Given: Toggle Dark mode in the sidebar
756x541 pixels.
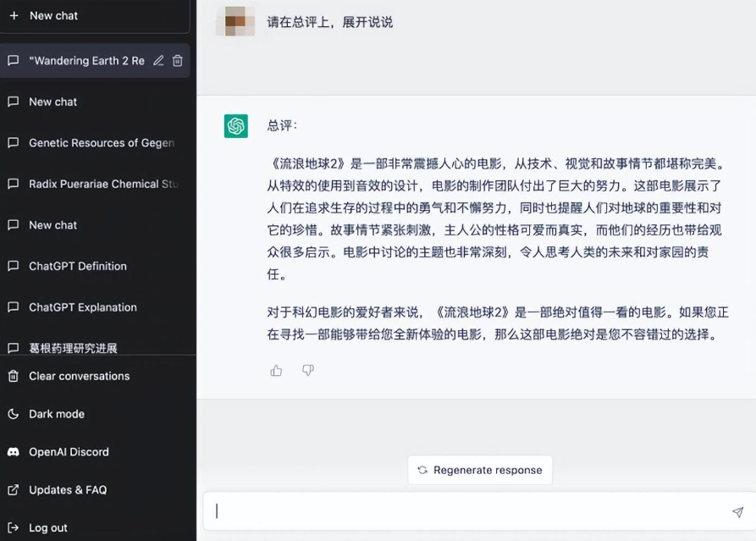Looking at the screenshot, I should [x=57, y=414].
